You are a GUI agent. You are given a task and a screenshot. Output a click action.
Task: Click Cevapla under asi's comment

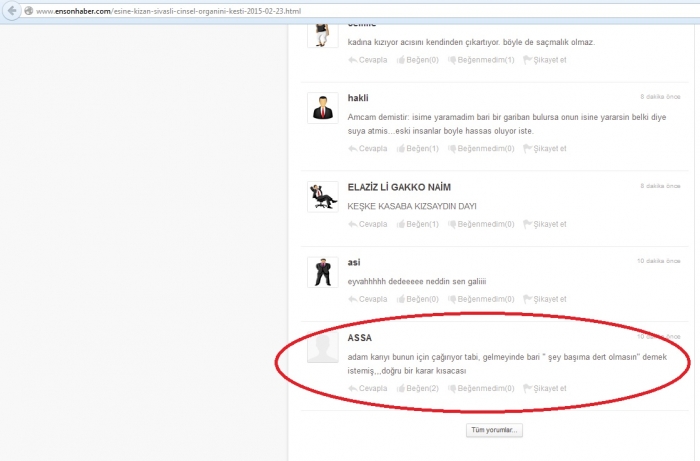click(367, 299)
